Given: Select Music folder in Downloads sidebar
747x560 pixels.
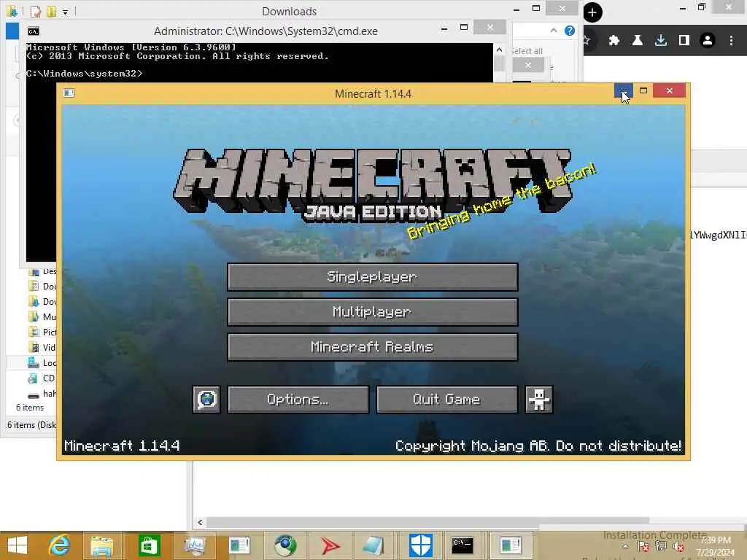Looking at the screenshot, I should 42,316.
